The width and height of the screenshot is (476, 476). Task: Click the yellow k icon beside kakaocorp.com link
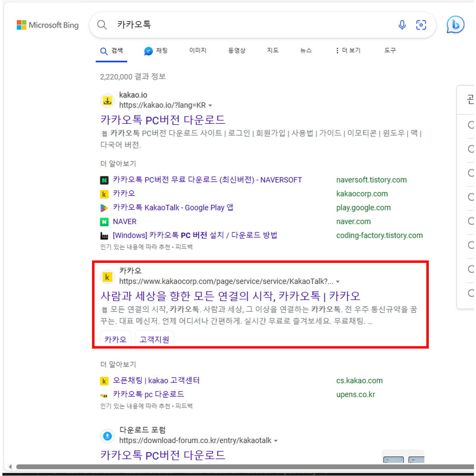click(x=104, y=194)
